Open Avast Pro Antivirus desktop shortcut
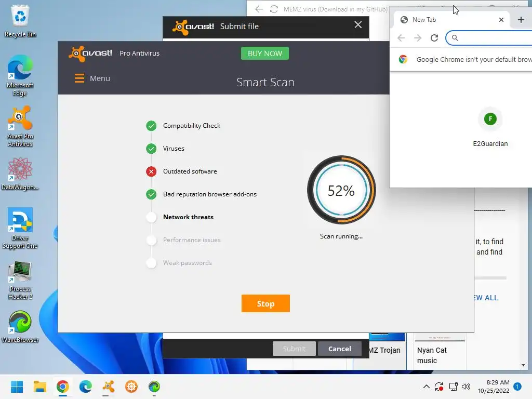The image size is (532, 399). pos(20,126)
